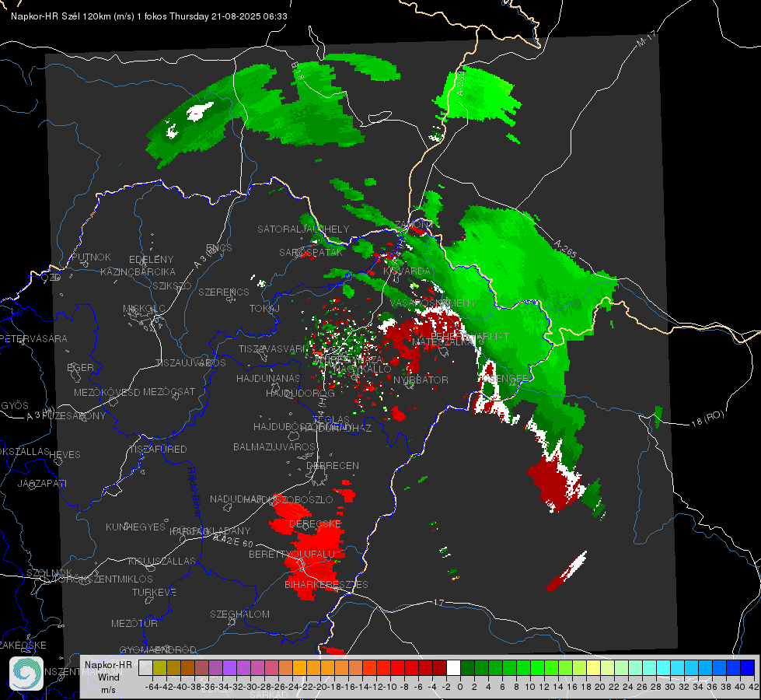Viewport: 761px width, 700px height.
Task: Click the DEBRECEN city label
Action: pyautogui.click(x=333, y=465)
